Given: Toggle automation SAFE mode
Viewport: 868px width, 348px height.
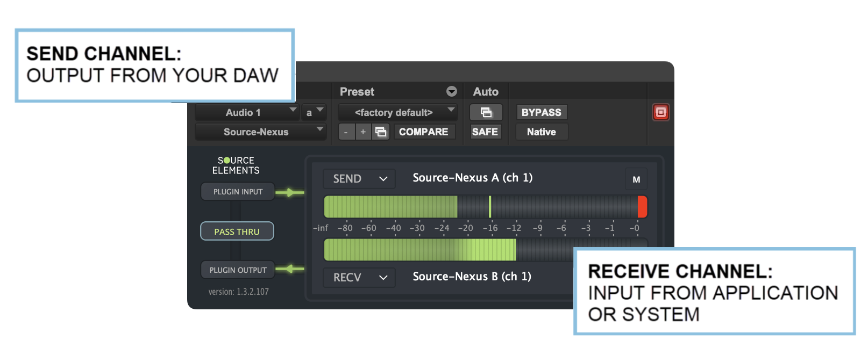Looking at the screenshot, I should coord(485,132).
